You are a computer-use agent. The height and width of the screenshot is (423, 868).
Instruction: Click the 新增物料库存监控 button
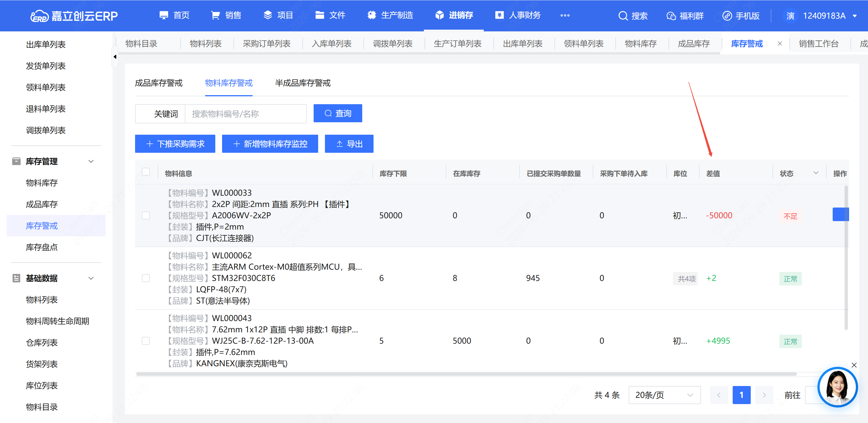[270, 144]
